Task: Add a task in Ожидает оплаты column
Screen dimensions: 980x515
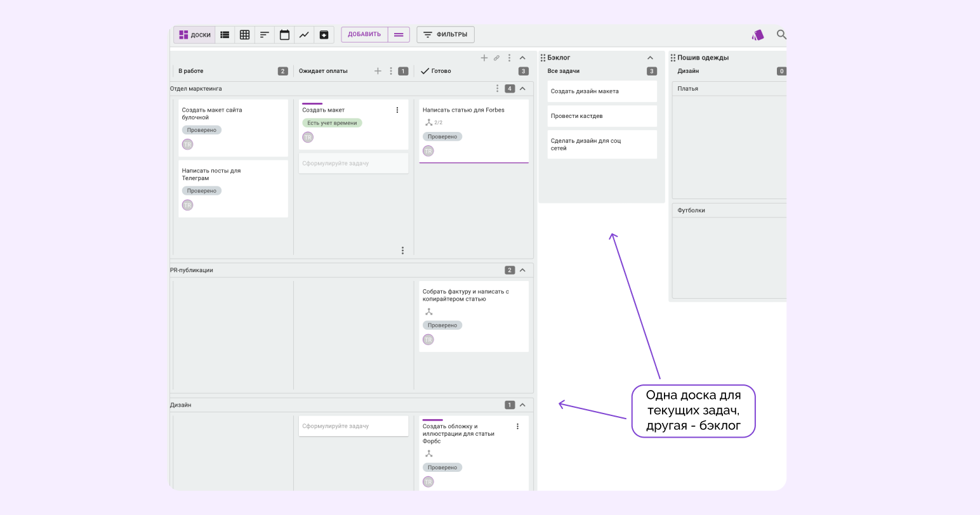Action: [x=378, y=71]
